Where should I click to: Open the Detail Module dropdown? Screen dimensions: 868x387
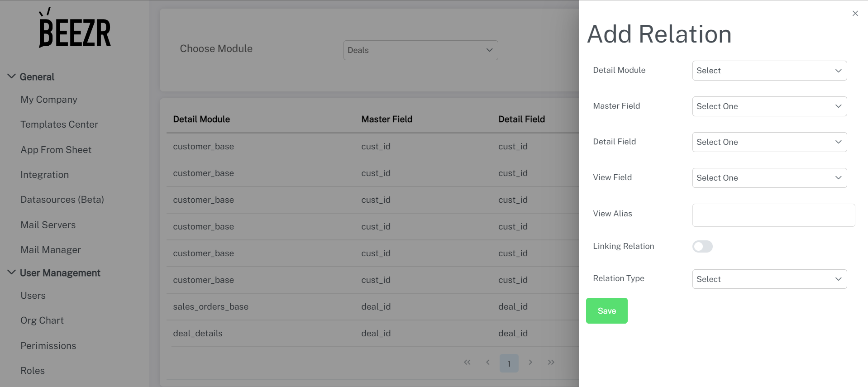(769, 71)
